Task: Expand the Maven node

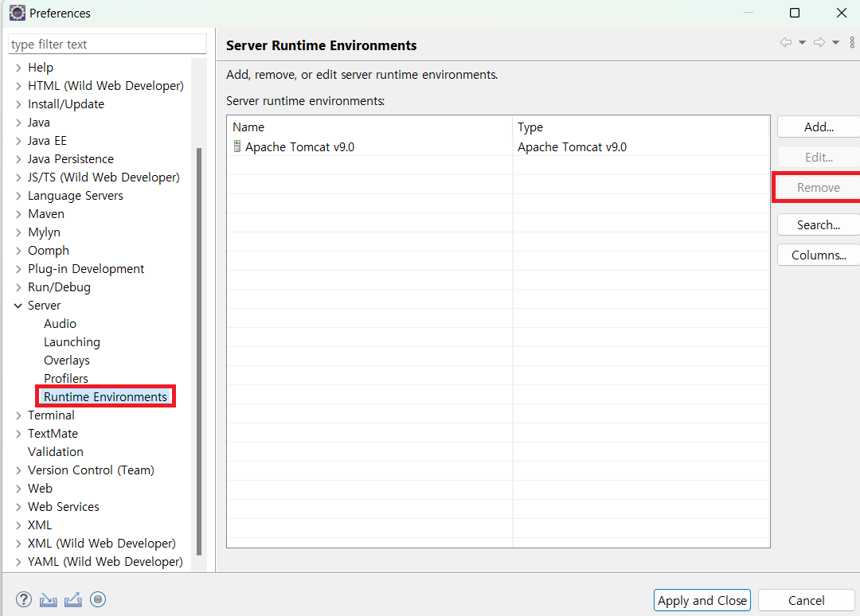Action: (x=18, y=214)
